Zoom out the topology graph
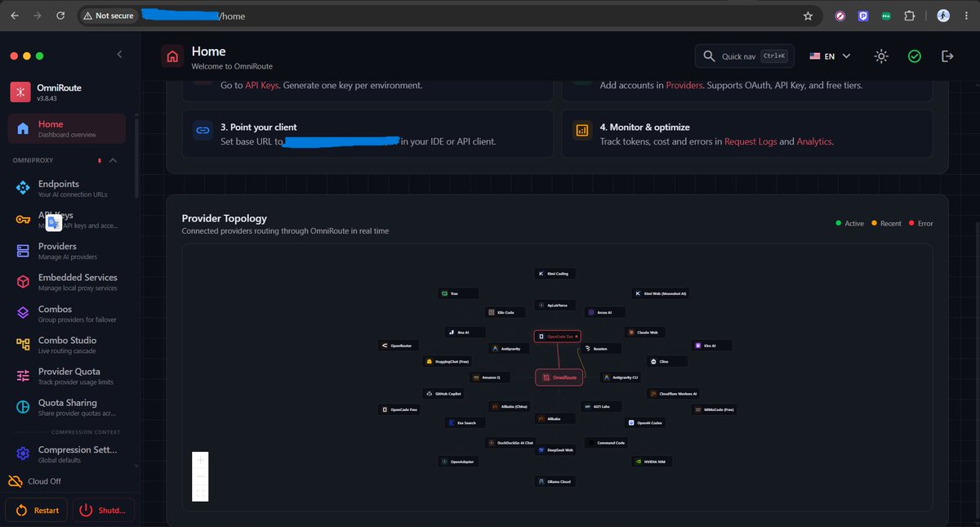The width and height of the screenshot is (980, 527). tap(201, 476)
